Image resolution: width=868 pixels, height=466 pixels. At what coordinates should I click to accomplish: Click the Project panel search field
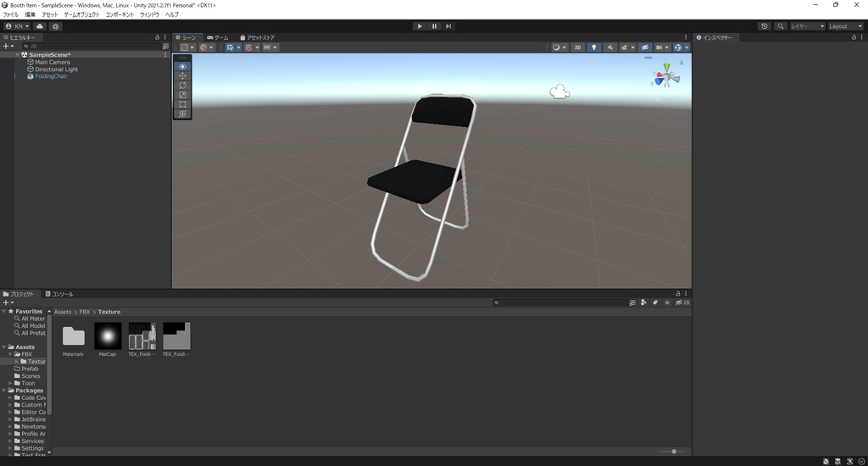click(560, 302)
